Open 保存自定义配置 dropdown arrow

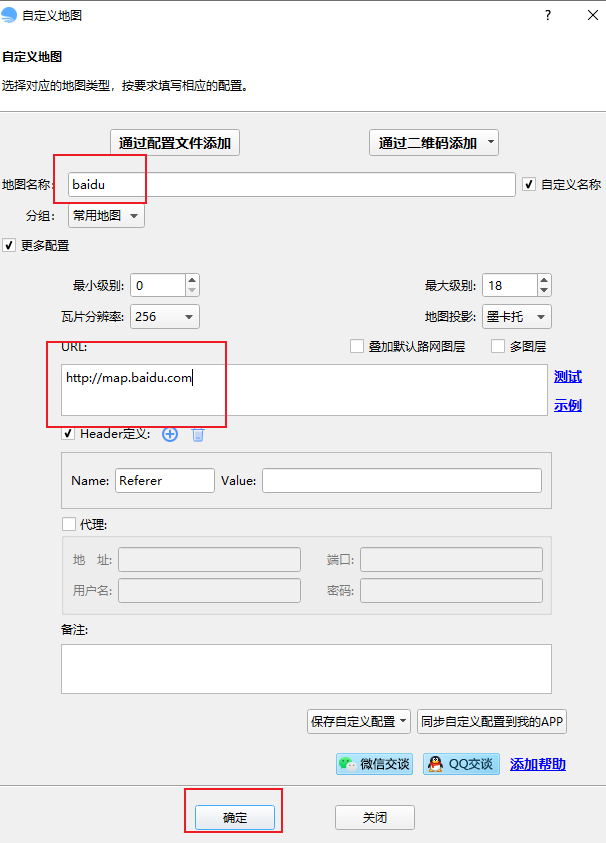pyautogui.click(x=403, y=721)
